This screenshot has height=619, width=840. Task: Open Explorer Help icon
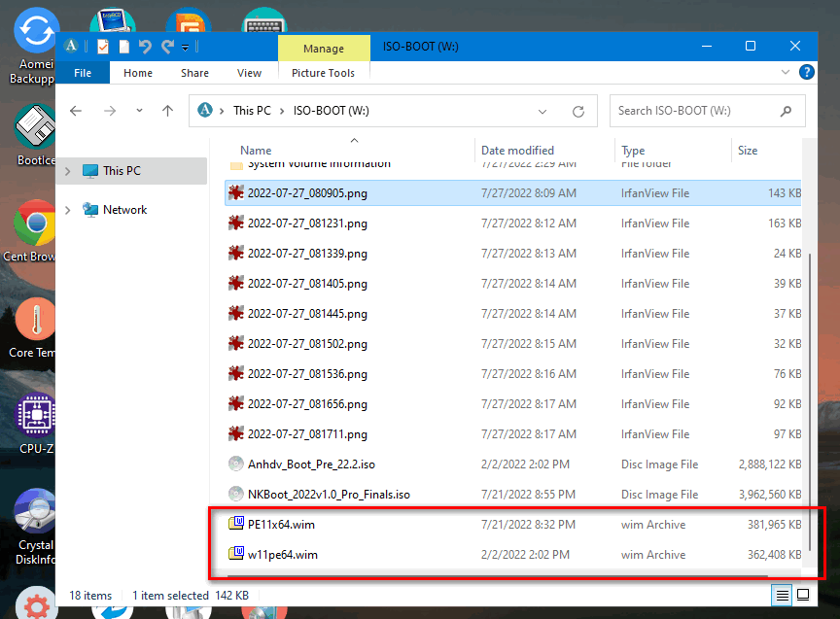click(x=806, y=72)
